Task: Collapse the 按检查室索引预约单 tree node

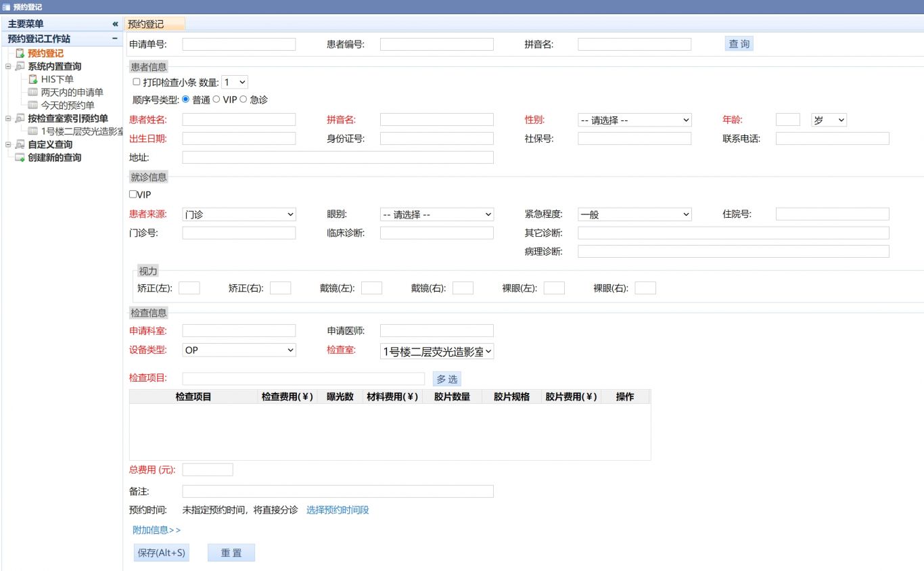Action: [7, 118]
